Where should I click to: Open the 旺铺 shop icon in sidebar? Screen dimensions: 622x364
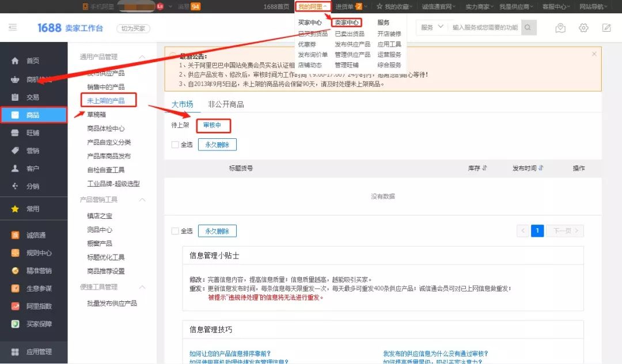coord(15,133)
